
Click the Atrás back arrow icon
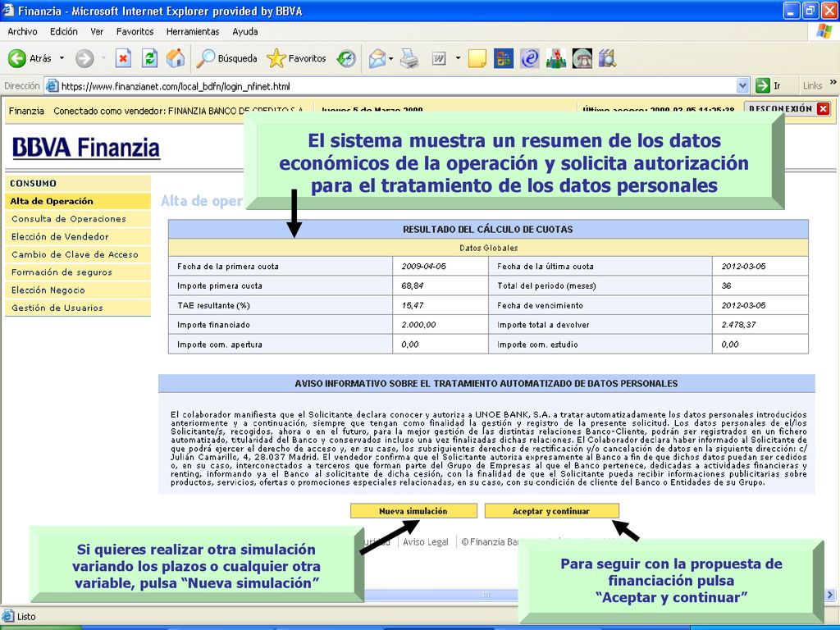pyautogui.click(x=17, y=58)
